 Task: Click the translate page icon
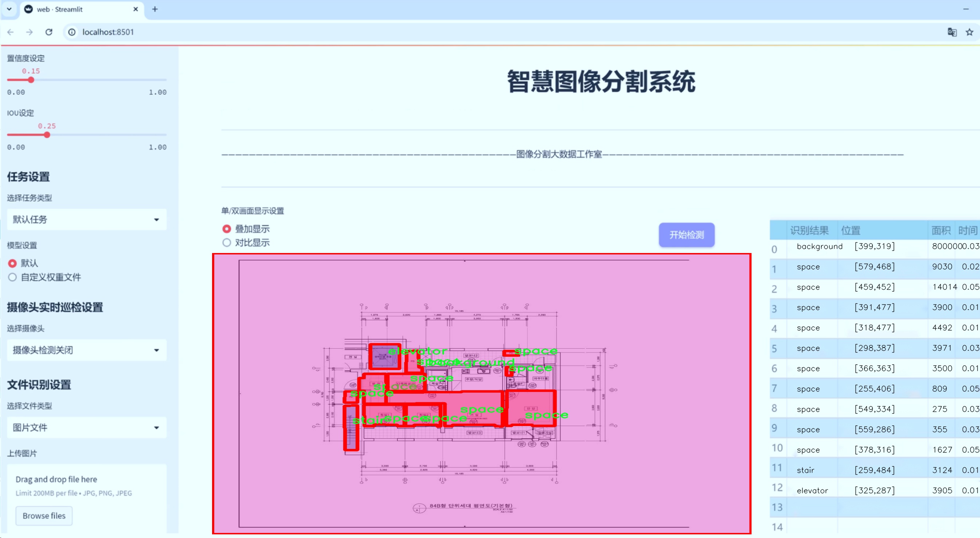[952, 32]
